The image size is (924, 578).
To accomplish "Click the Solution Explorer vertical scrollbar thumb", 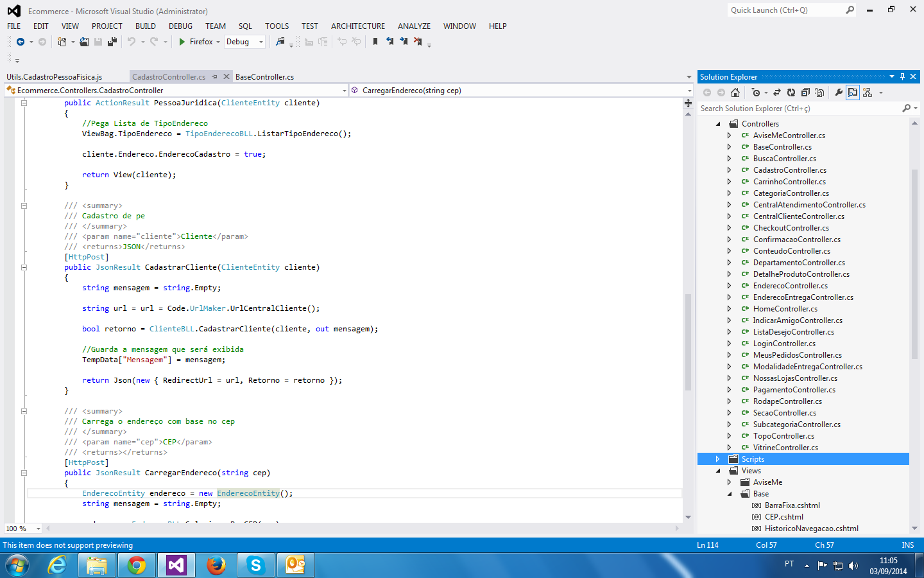I will (914, 263).
